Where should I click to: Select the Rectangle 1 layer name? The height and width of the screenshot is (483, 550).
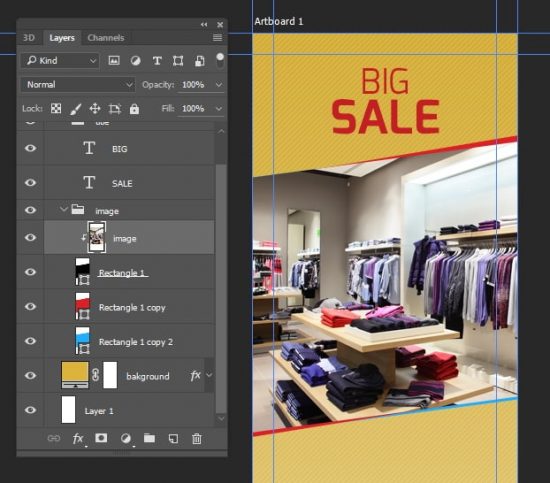(122, 273)
